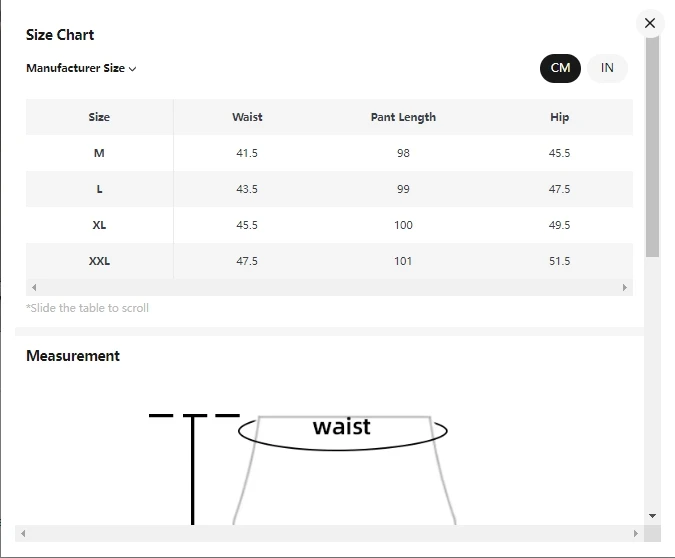Select the Pant Length column header
Viewport: 675px width, 558px height.
point(403,117)
